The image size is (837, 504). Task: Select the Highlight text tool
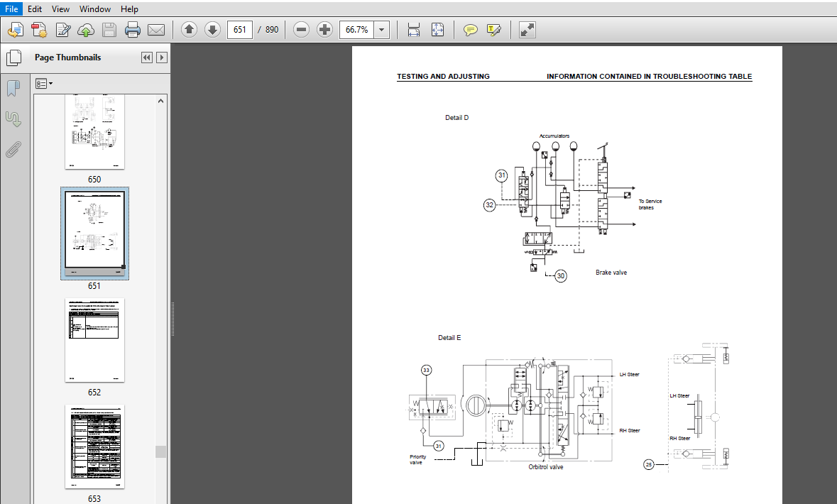[x=494, y=30]
